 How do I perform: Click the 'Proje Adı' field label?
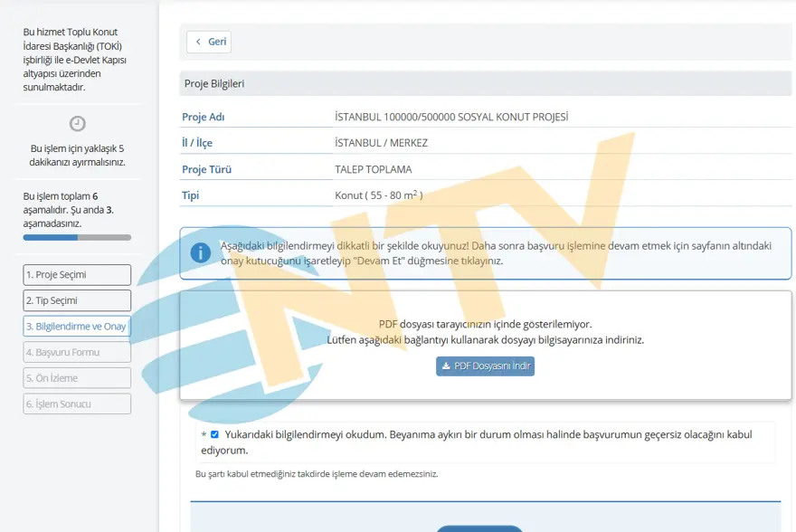pos(204,116)
